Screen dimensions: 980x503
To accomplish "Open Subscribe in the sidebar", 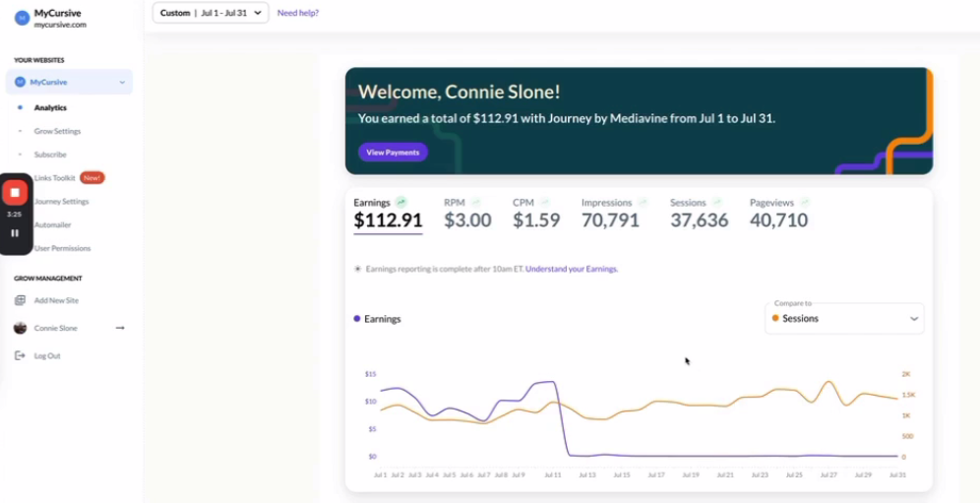I will click(50, 155).
